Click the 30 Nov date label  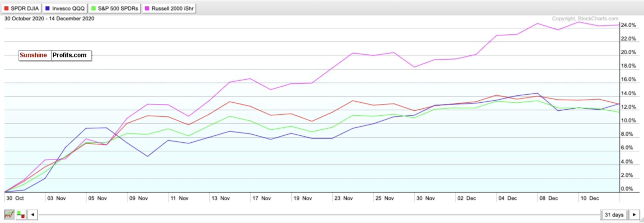click(426, 198)
